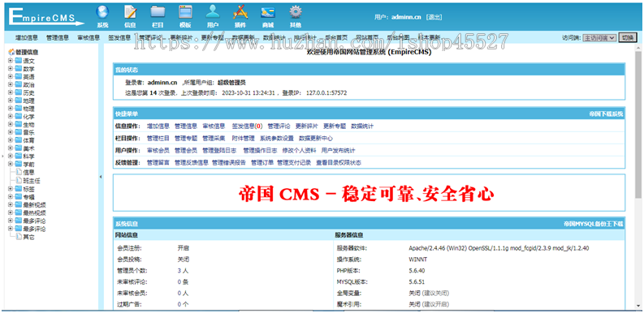Open 管理留言 link
This screenshot has width=644, height=313.
pyautogui.click(x=158, y=162)
